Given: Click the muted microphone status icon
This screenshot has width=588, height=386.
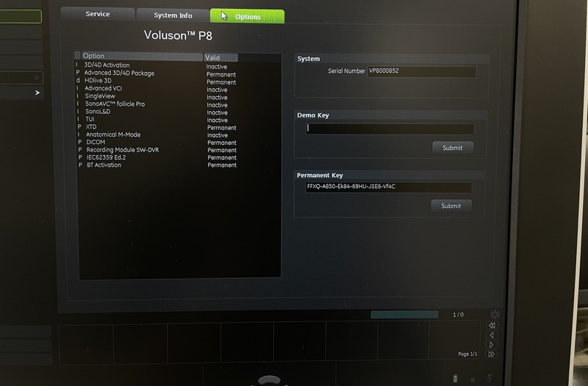Looking at the screenshot, I should click(490, 378).
